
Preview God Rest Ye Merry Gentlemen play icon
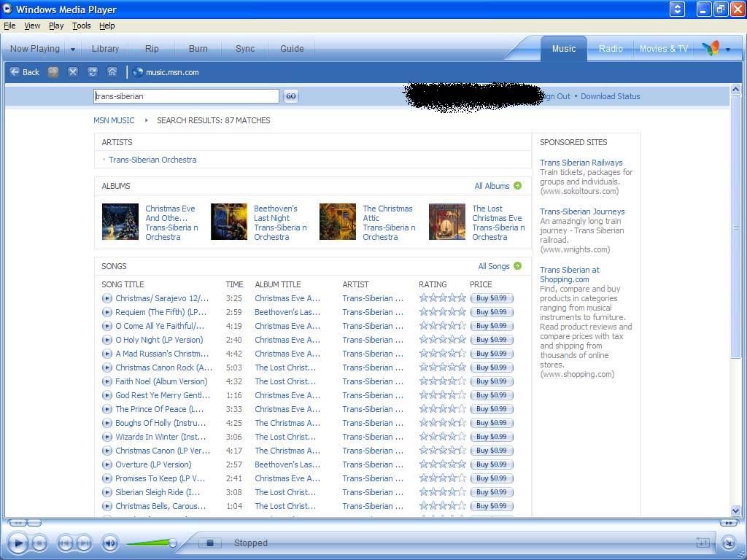107,394
